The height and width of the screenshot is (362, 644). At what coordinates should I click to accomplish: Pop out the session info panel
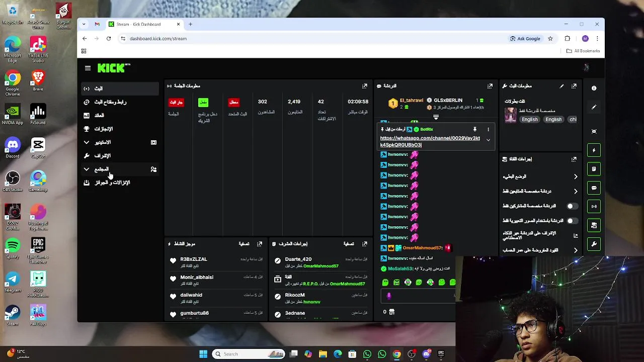365,86
